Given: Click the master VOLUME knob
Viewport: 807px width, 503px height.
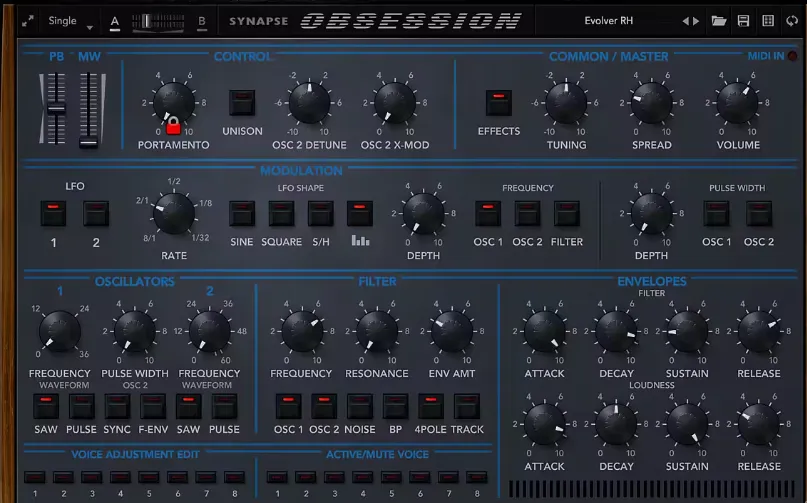Looking at the screenshot, I should 737,102.
